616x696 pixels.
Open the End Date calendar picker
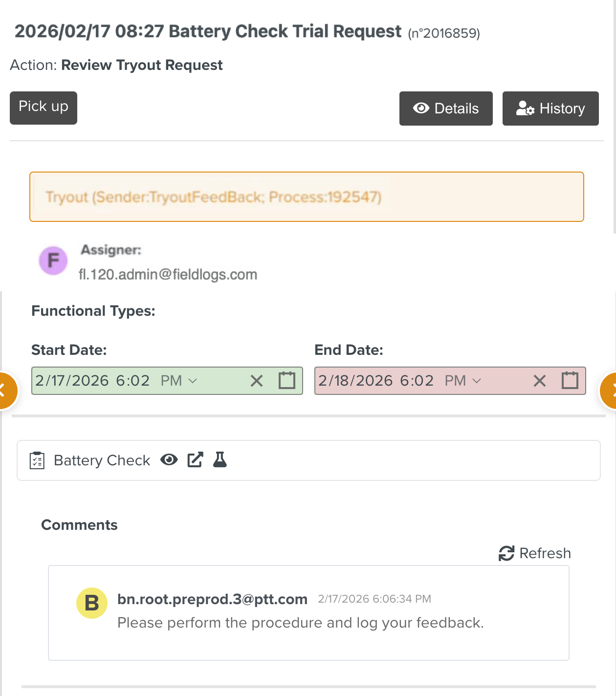click(x=570, y=380)
